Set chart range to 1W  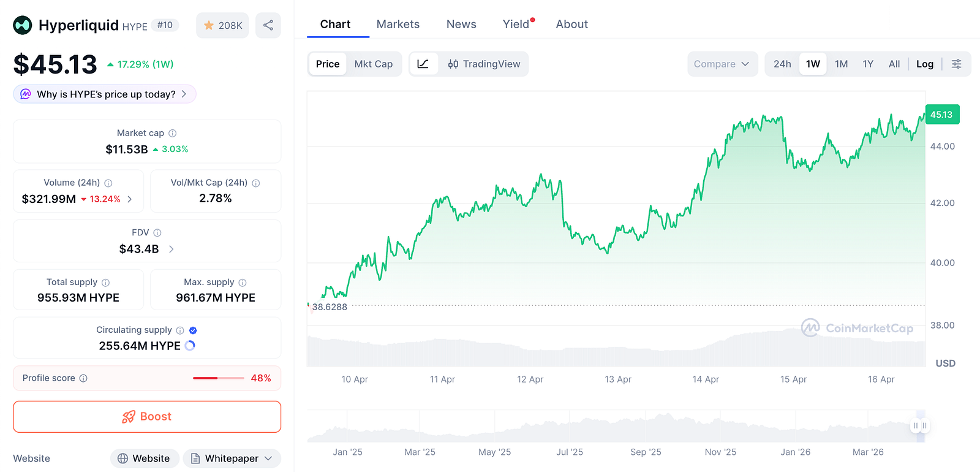(x=813, y=64)
